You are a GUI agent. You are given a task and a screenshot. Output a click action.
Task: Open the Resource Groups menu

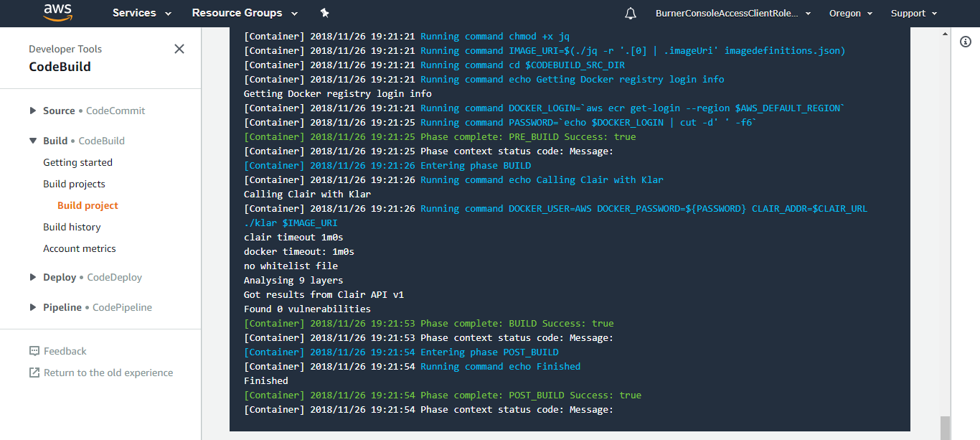tap(244, 13)
